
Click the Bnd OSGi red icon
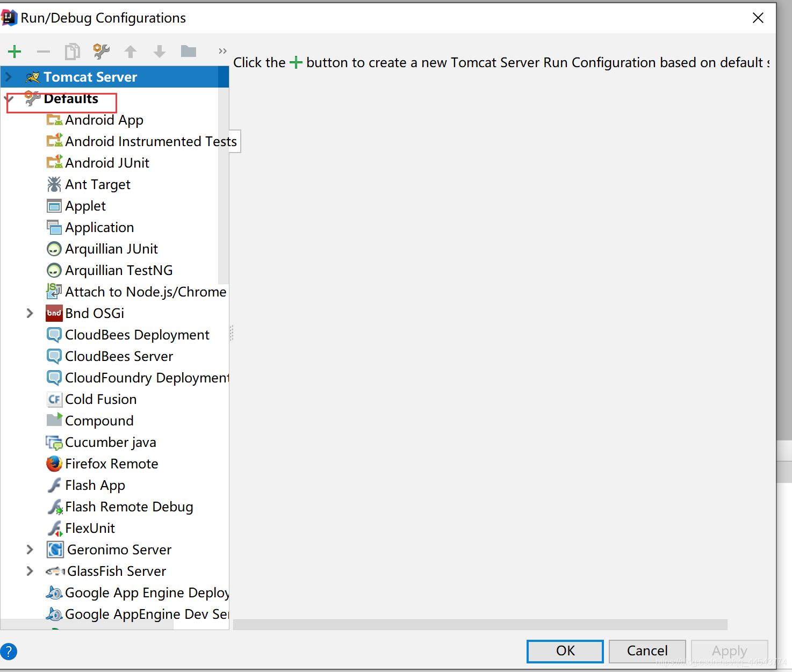coord(54,313)
